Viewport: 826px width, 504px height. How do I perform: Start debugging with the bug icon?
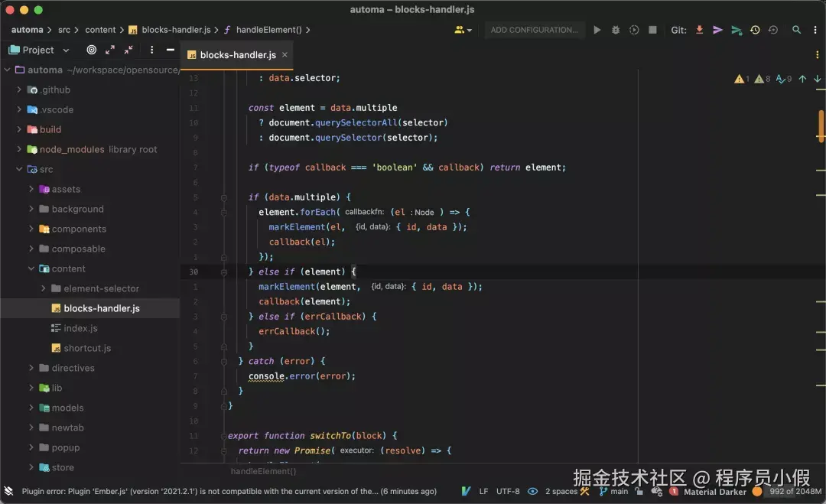615,30
